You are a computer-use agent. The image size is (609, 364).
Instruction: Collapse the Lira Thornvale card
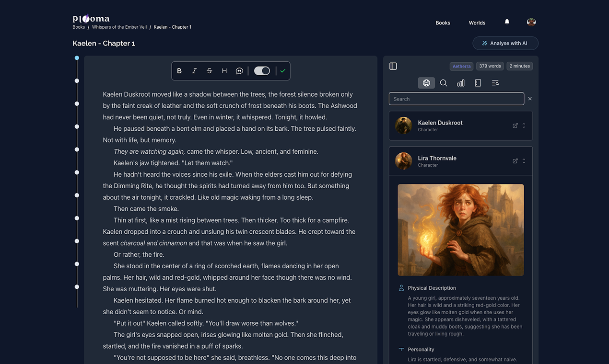524,161
